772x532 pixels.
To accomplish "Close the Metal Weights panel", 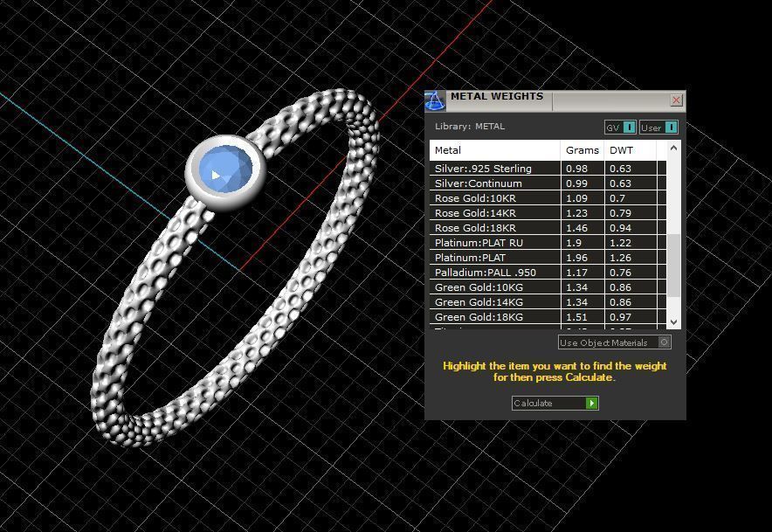I will point(677,100).
